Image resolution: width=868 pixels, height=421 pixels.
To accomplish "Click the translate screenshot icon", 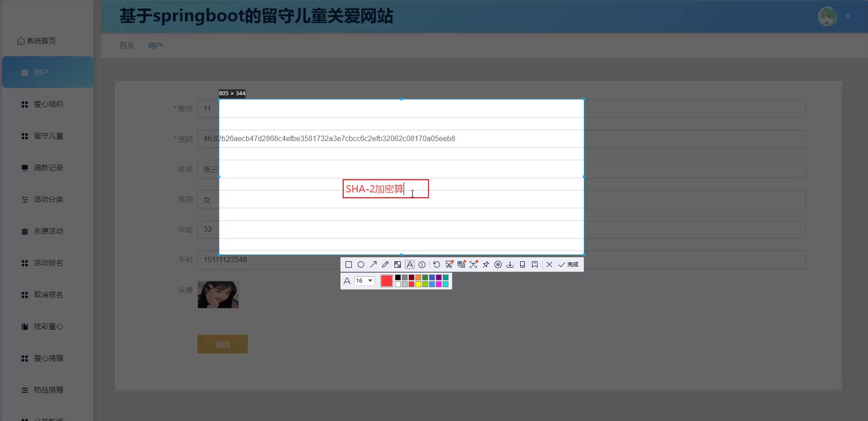I will click(x=461, y=264).
